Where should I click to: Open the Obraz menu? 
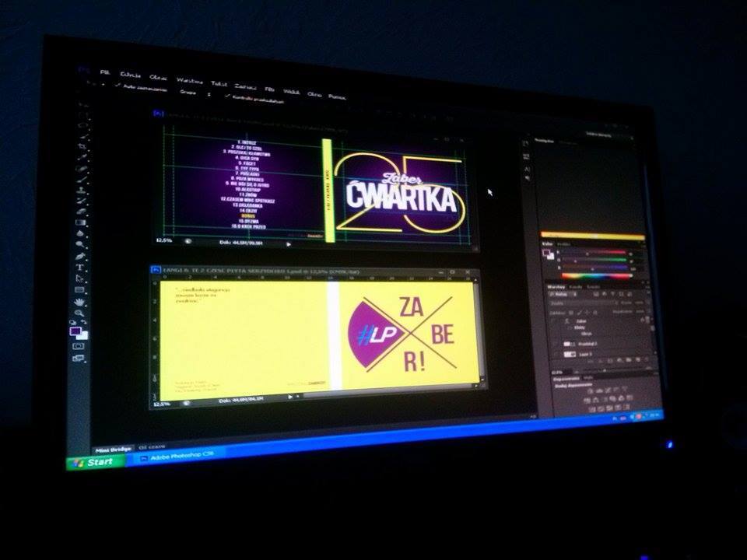pyautogui.click(x=158, y=78)
